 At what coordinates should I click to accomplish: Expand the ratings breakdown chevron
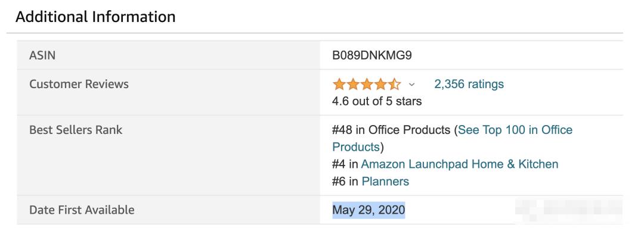click(x=412, y=85)
